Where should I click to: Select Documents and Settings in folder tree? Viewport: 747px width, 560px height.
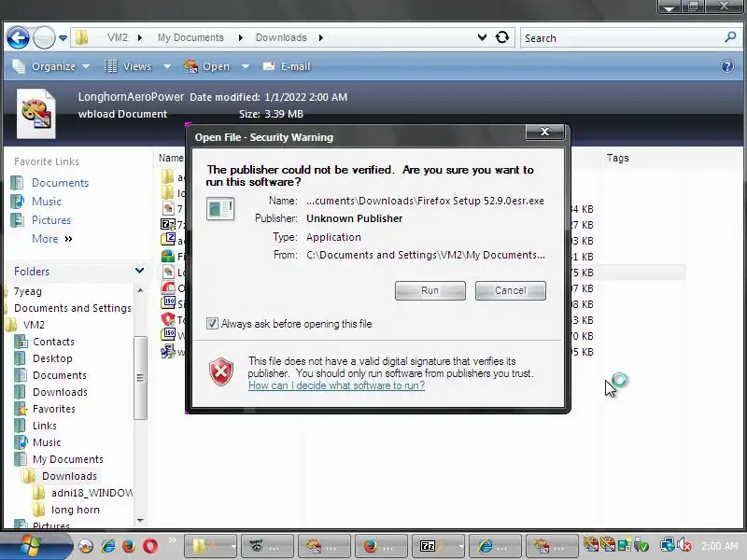tap(73, 308)
